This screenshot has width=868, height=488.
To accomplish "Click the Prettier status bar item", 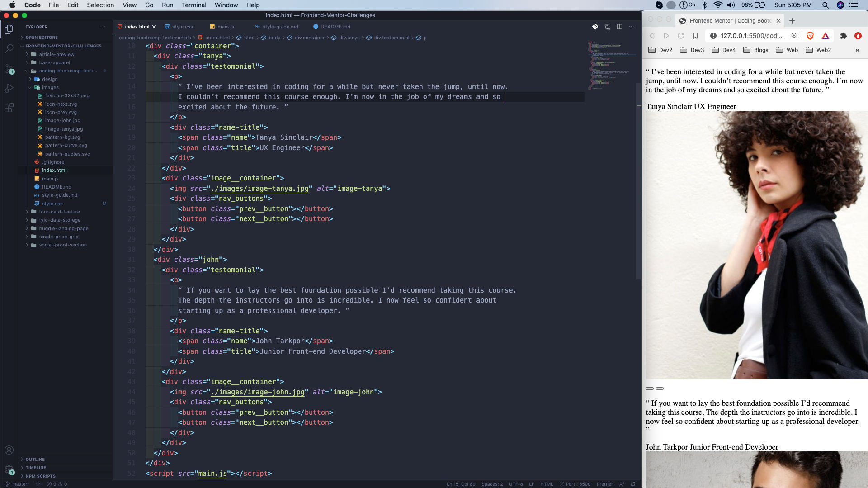I will coord(604,484).
